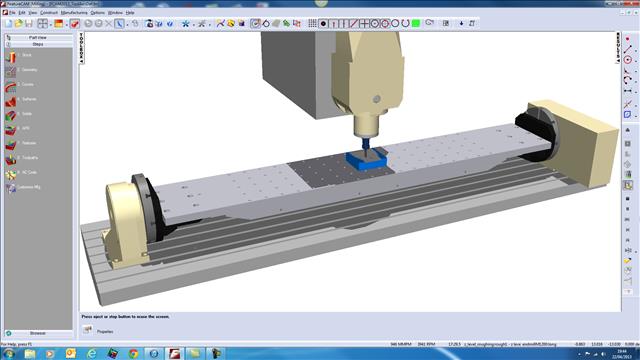Click the green color square in toolbar
Screen dimensions: 640x360
416,24
